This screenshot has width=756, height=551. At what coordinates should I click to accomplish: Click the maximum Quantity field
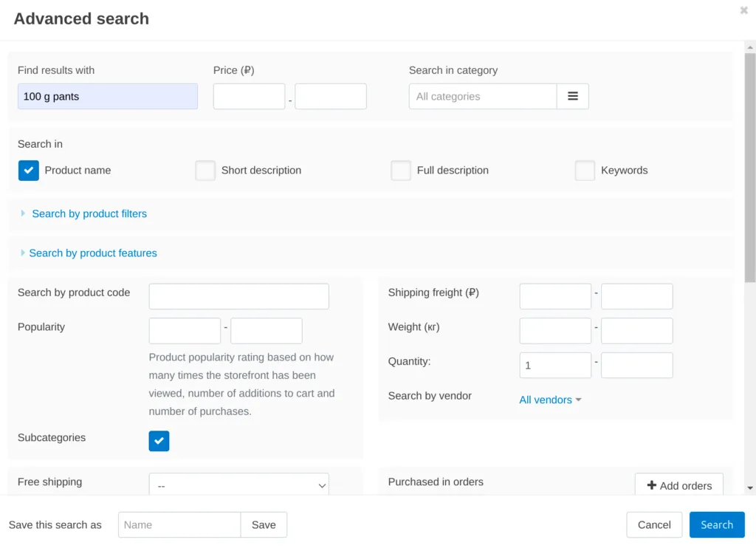point(637,366)
